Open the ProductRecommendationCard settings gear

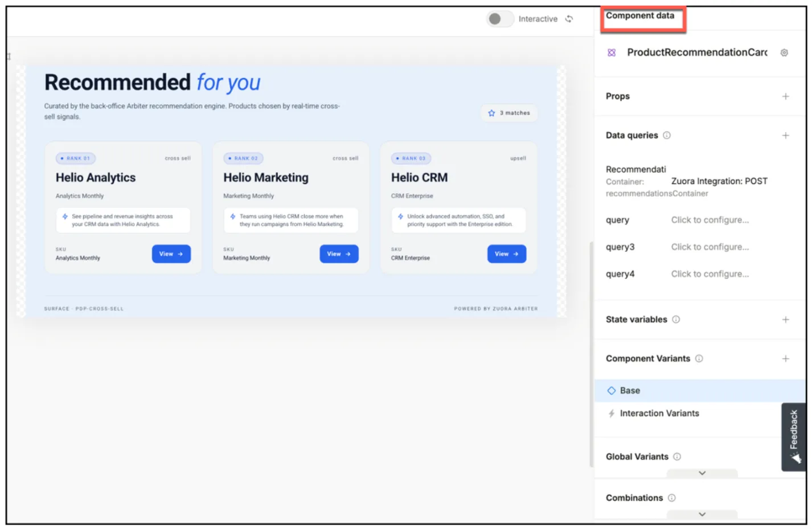(784, 52)
